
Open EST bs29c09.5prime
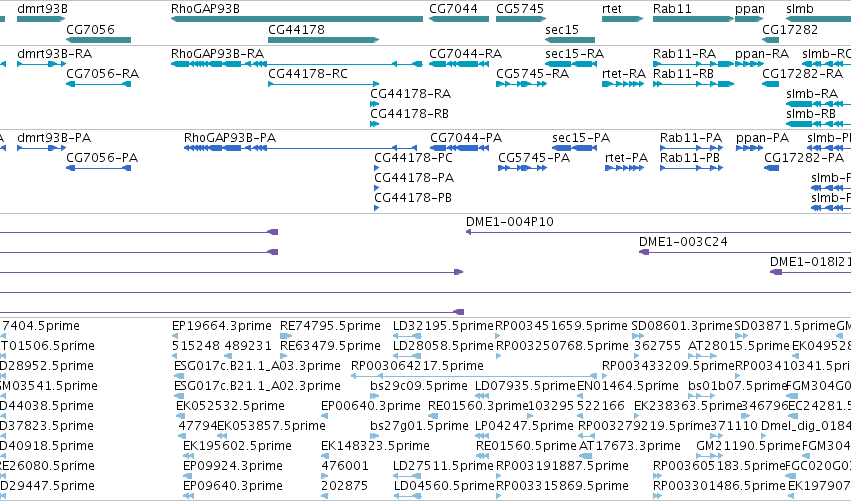coord(419,386)
